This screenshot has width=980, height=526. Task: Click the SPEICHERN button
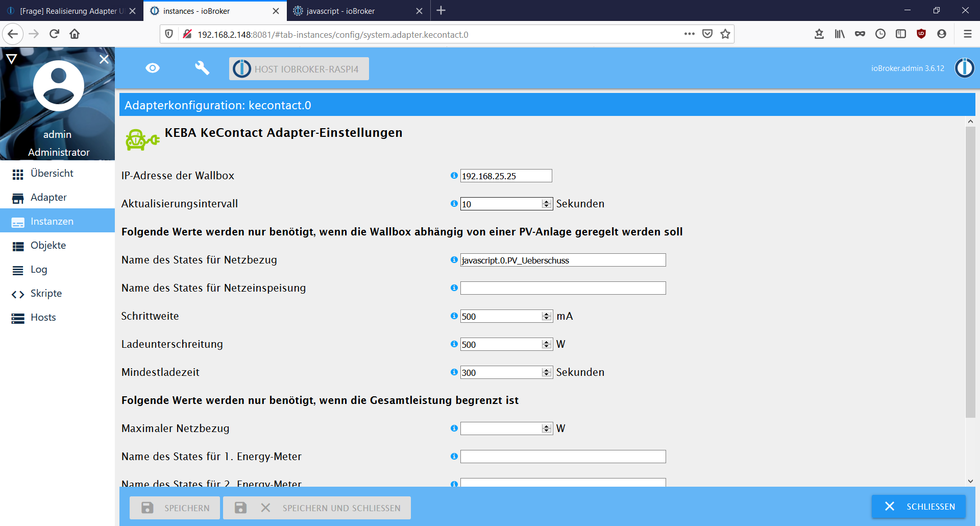point(175,508)
